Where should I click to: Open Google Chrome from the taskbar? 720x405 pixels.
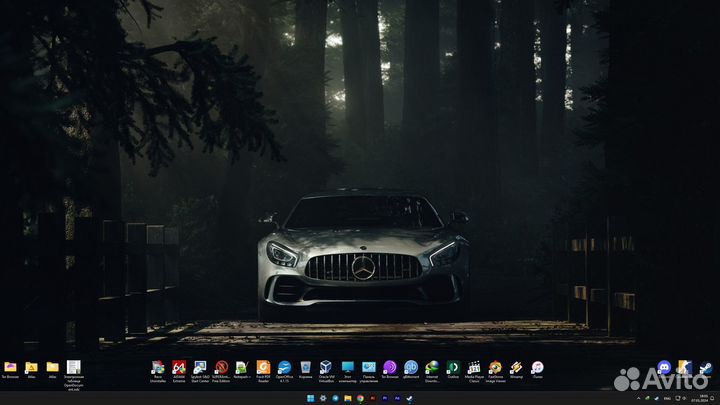(359, 398)
